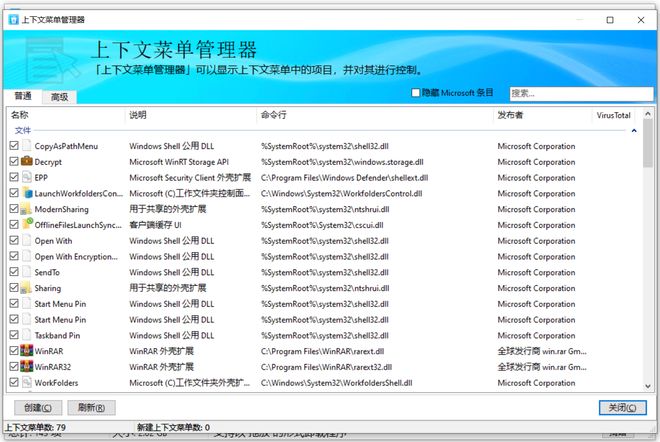This screenshot has width=660, height=442.
Task: Click the vertical scrollbar thumb
Action: 648,143
